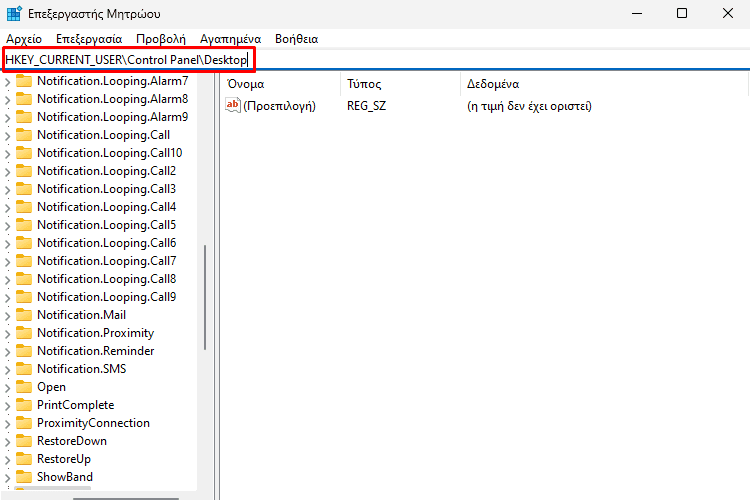The height and width of the screenshot is (500, 750).
Task: Click the Notification.Looping.Alarm7 folder icon
Action: [x=24, y=80]
